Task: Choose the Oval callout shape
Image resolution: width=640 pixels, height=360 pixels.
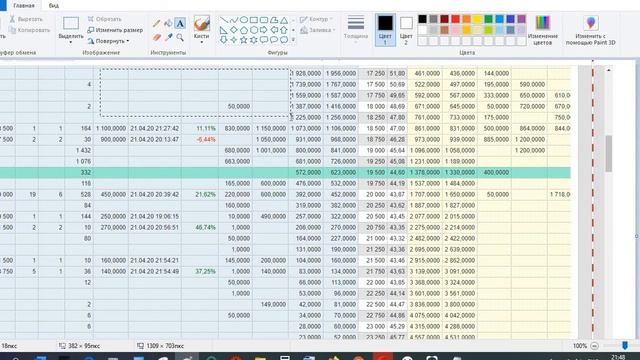Action: point(274,40)
